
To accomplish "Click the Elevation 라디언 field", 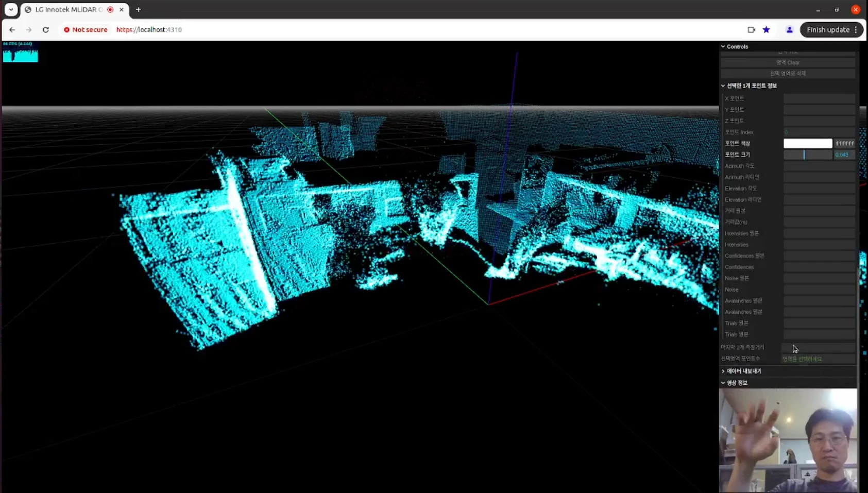I will pyautogui.click(x=819, y=200).
